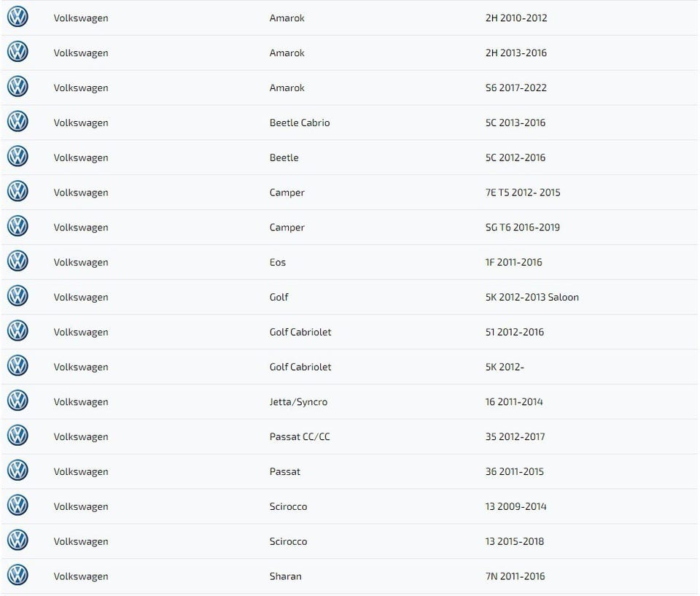Screen dimensions: 700x596
Task: Click the VW logo next to Eos
Action: coord(17,261)
